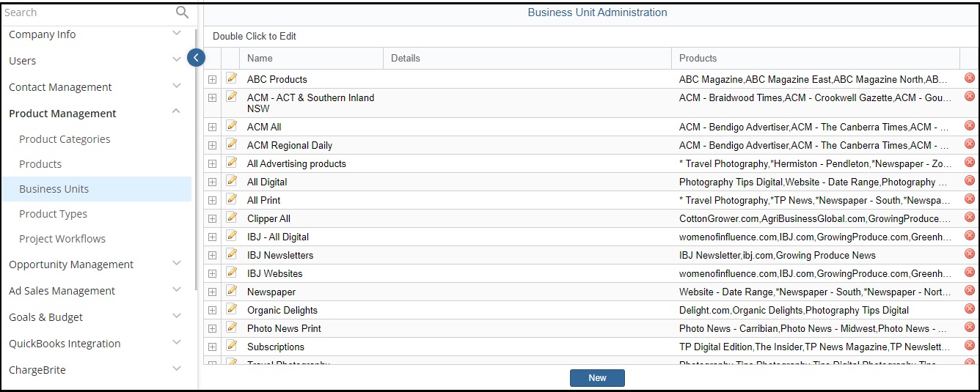Delete Clipper All using red X icon
The image size is (980, 392).
click(x=970, y=217)
